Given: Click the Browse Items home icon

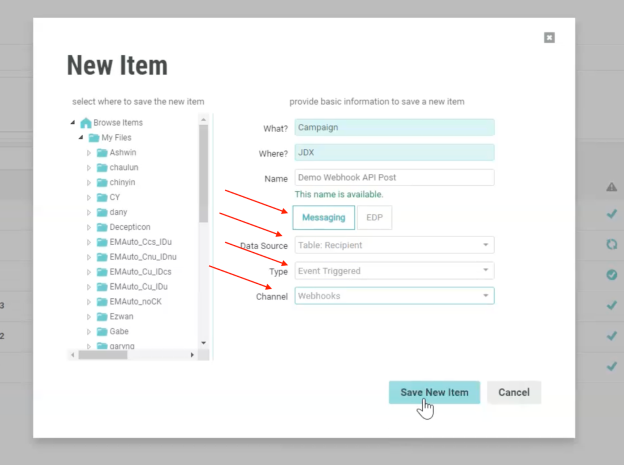Looking at the screenshot, I should (85, 123).
